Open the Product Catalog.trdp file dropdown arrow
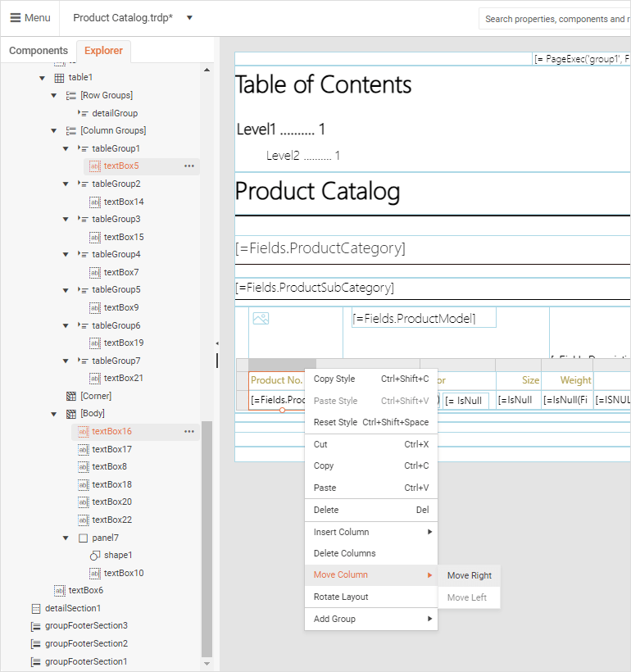This screenshot has height=672, width=631. pos(189,17)
